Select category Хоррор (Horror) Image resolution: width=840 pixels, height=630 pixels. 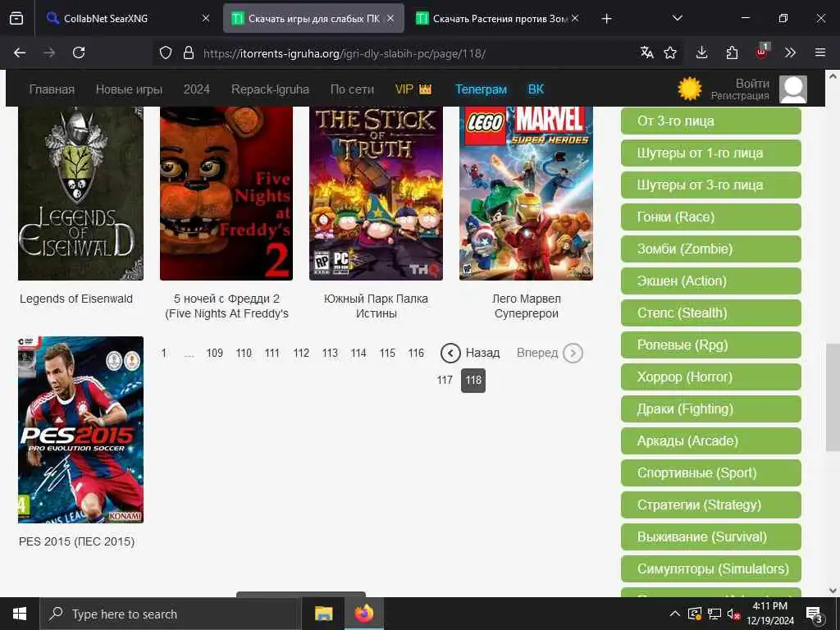711,377
